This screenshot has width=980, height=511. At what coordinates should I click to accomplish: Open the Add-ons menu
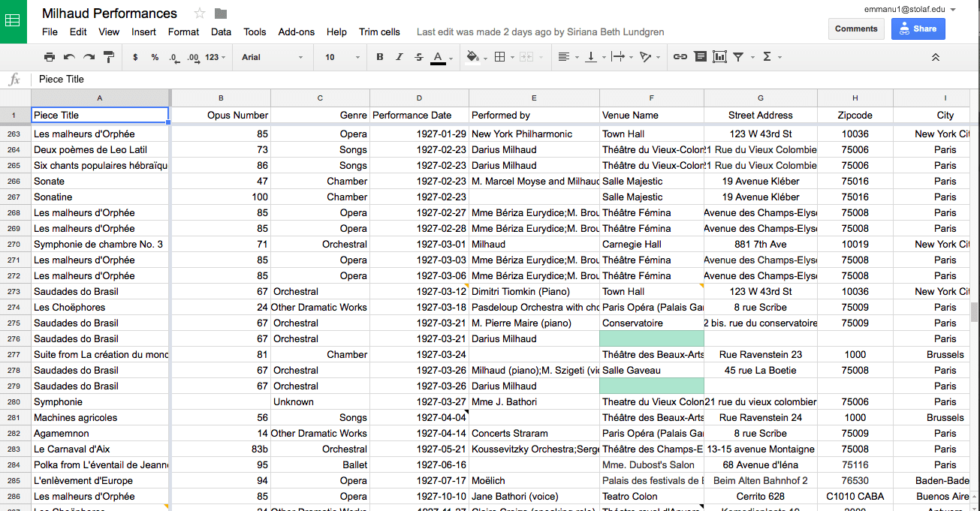click(x=297, y=32)
